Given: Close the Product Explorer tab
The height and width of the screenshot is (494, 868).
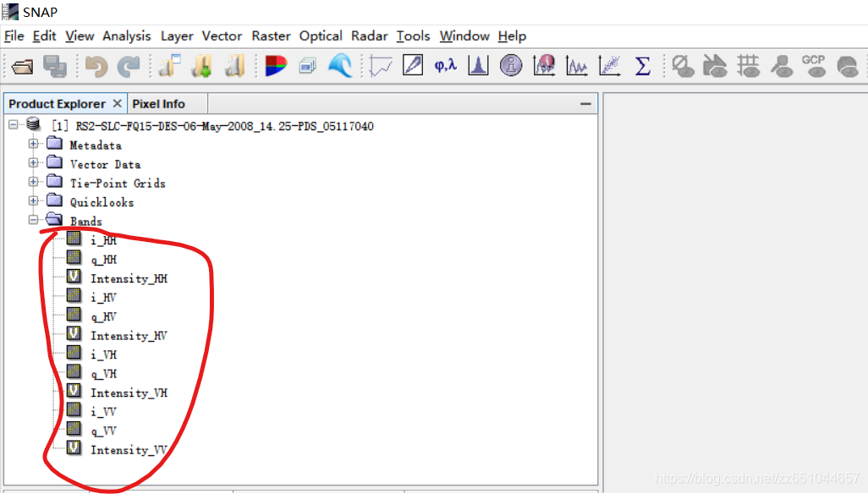Looking at the screenshot, I should click(x=117, y=103).
